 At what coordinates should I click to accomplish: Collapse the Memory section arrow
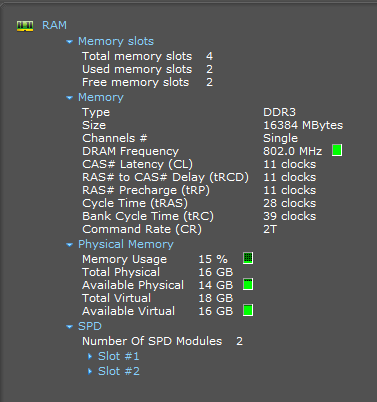(x=69, y=98)
